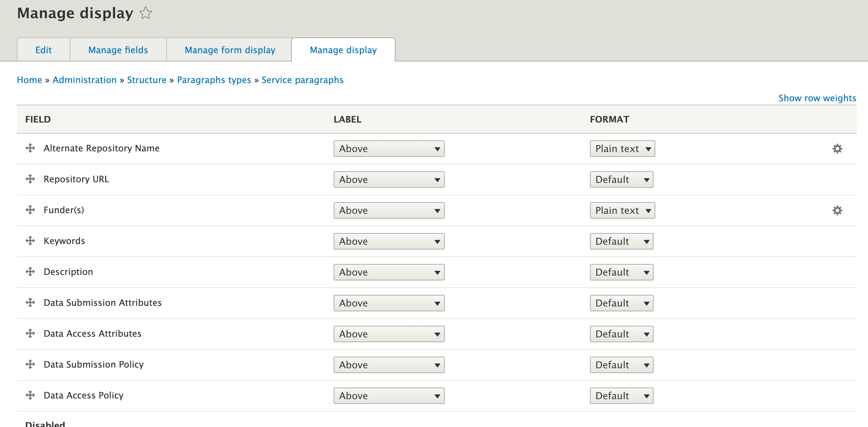
Task: Open settings gear for Alternate Repository Name
Action: click(x=837, y=149)
